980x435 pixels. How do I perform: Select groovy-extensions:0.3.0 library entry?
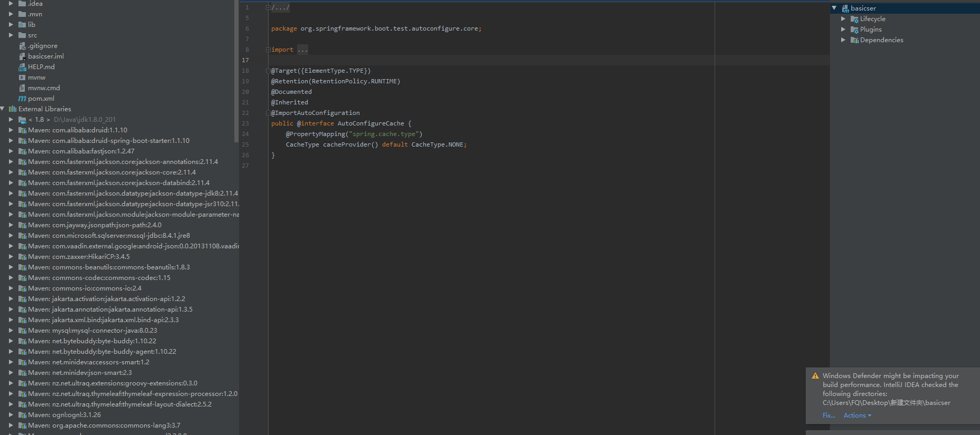112,383
